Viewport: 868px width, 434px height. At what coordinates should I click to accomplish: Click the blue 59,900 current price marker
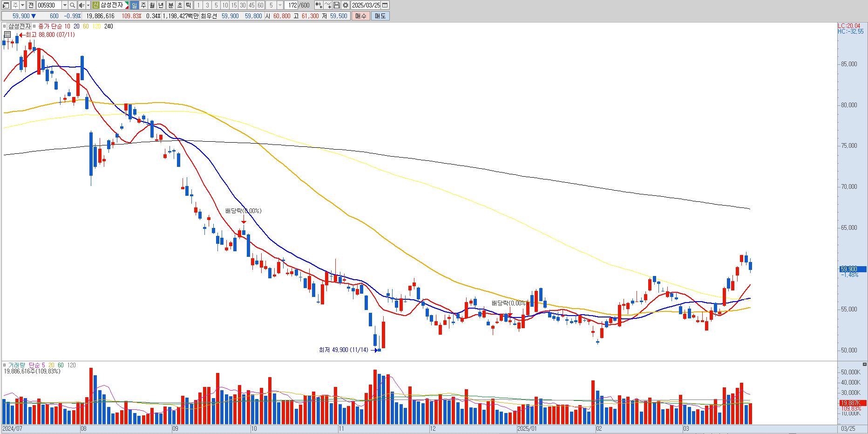pos(853,269)
